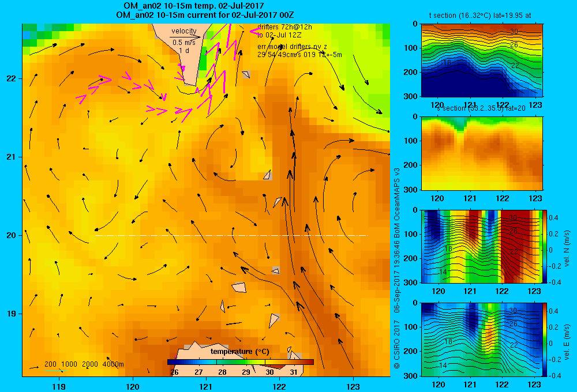Click the '1000' bathymetry legend value
Viewport: 577px width, 392px height.
tap(69, 364)
